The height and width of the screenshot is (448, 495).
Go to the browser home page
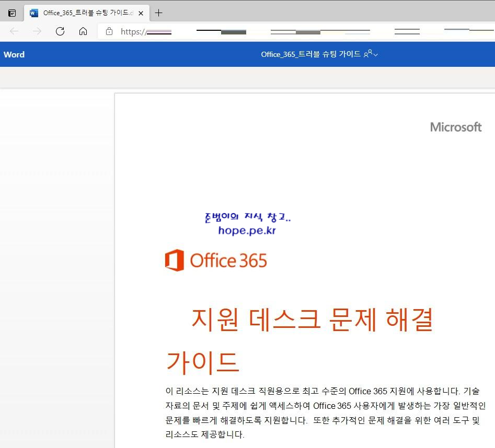point(83,31)
